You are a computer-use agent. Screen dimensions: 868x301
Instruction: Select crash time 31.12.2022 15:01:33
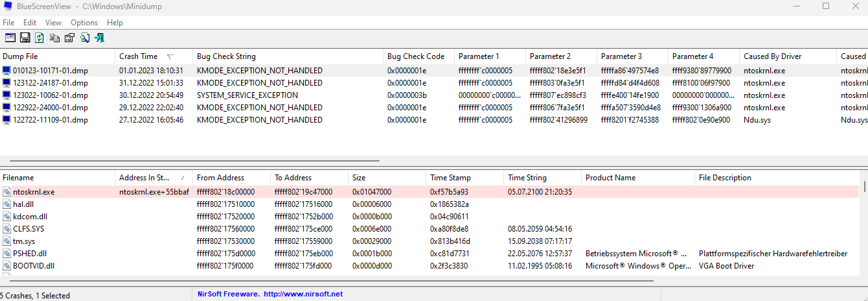(x=151, y=82)
